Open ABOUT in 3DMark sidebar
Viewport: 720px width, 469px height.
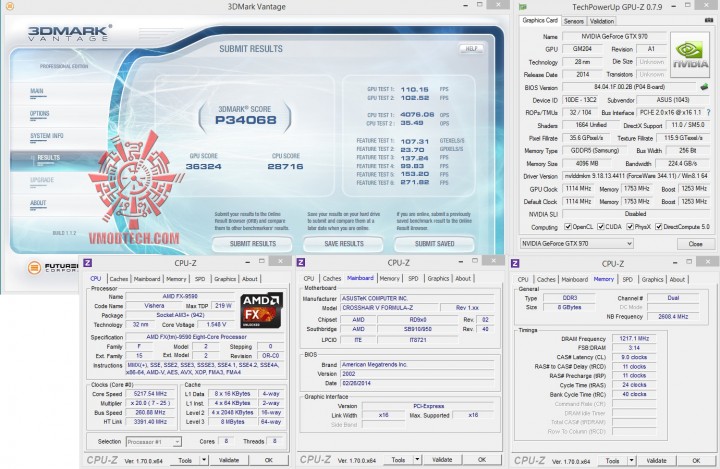click(38, 203)
